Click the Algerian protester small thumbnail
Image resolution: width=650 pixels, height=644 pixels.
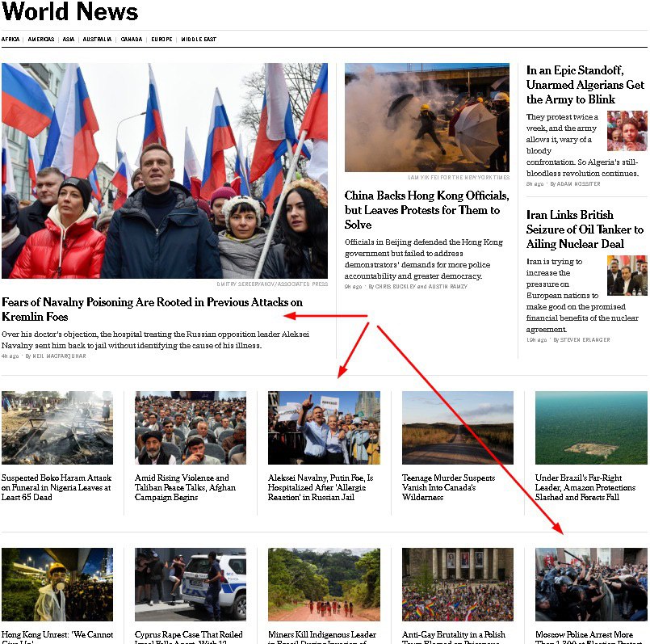(627, 131)
